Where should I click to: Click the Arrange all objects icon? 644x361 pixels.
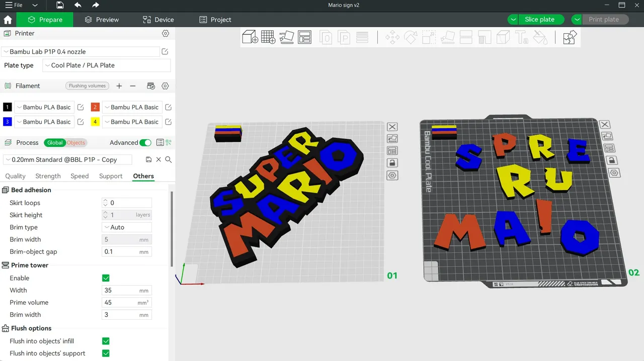click(x=304, y=37)
